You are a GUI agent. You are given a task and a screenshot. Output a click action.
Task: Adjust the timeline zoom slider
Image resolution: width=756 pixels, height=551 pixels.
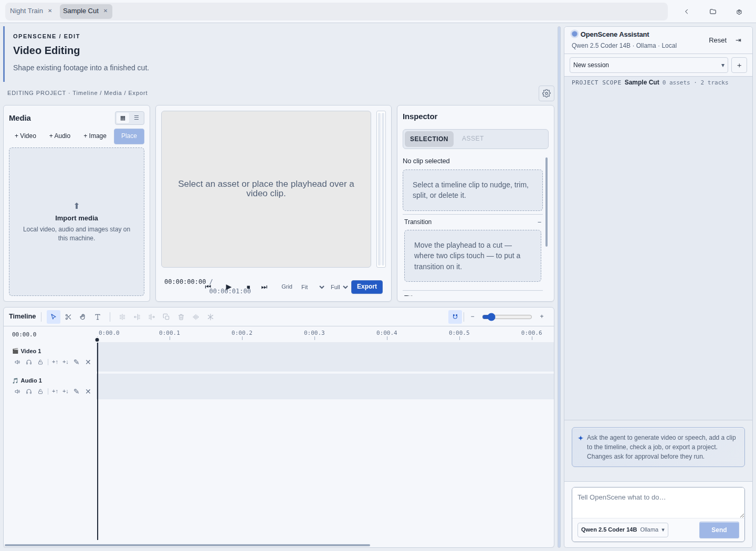pyautogui.click(x=507, y=317)
